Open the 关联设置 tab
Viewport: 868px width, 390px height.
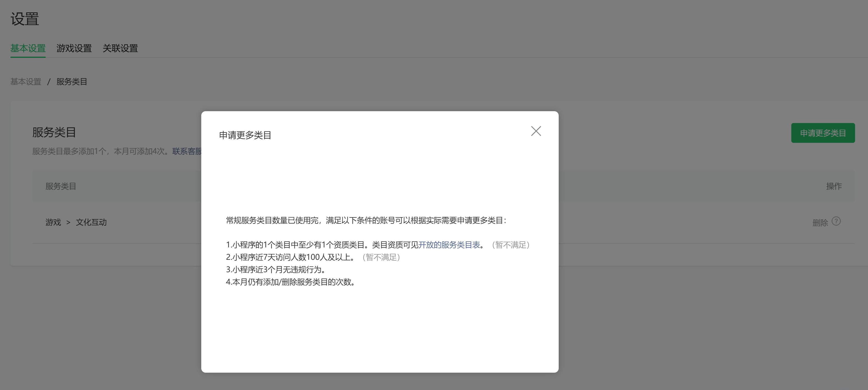pyautogui.click(x=120, y=48)
